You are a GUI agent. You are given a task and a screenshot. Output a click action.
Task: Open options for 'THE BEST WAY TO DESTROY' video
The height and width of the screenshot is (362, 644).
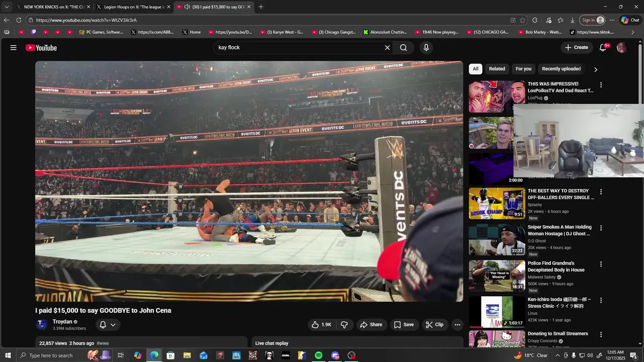[x=601, y=192]
